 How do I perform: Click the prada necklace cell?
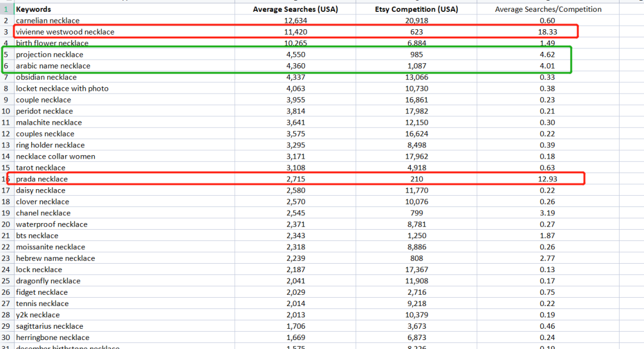[x=125, y=179]
